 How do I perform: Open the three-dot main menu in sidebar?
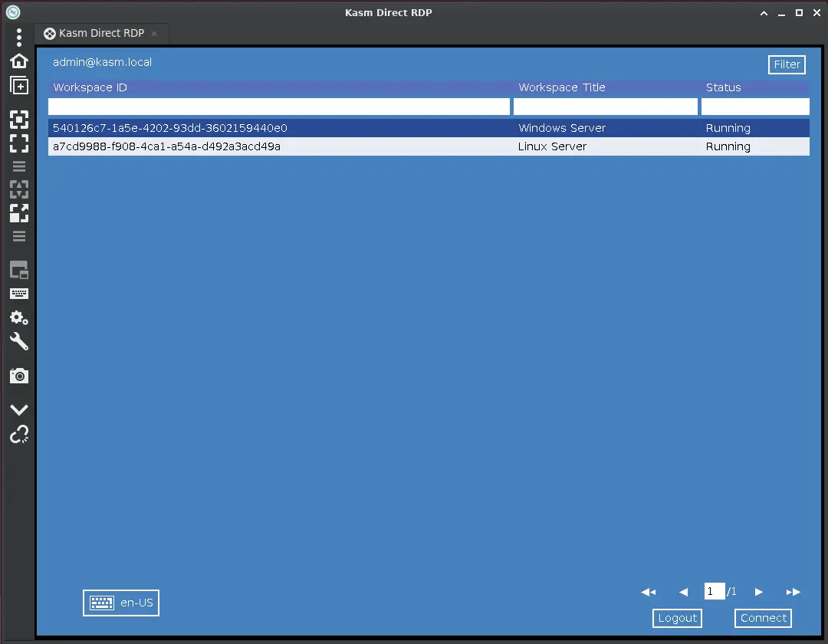pyautogui.click(x=19, y=38)
